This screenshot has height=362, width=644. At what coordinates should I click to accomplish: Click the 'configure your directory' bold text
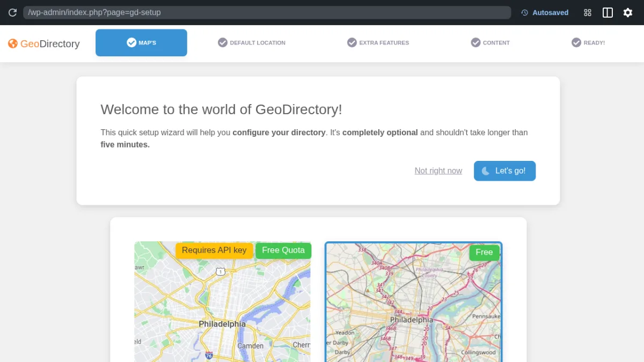coord(279,132)
